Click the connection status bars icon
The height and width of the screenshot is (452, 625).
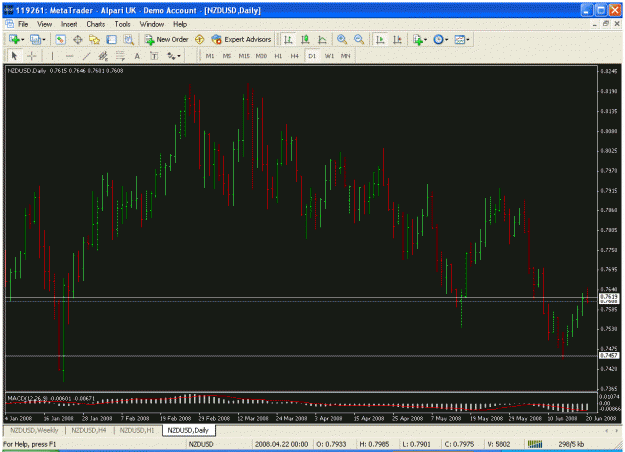click(x=535, y=444)
